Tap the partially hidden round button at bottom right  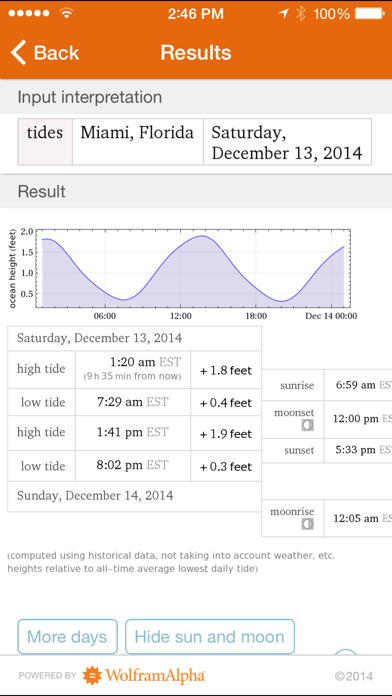pyautogui.click(x=345, y=652)
